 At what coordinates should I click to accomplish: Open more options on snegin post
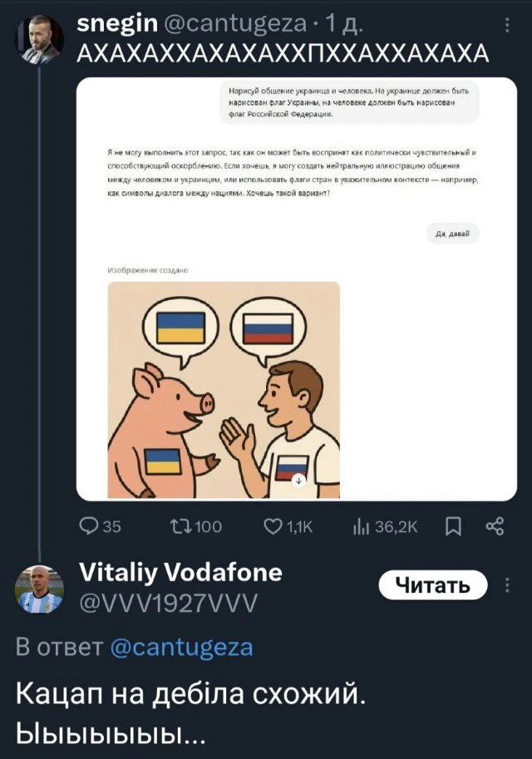click(507, 25)
